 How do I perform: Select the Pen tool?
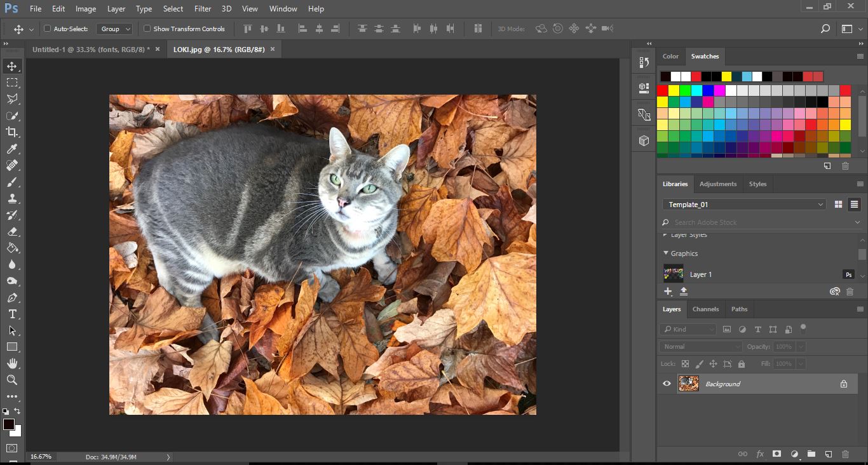tap(12, 297)
